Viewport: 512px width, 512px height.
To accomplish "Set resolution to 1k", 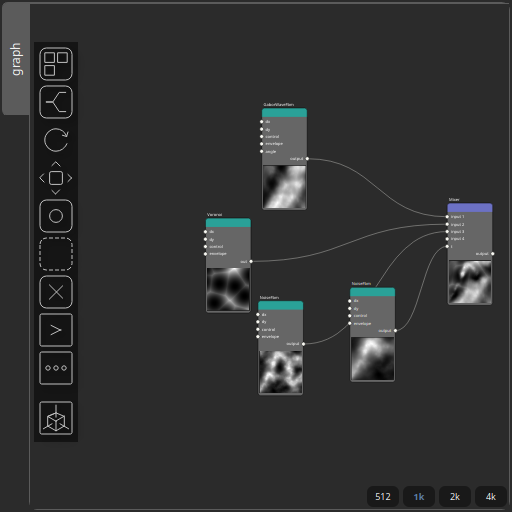I will [419, 497].
